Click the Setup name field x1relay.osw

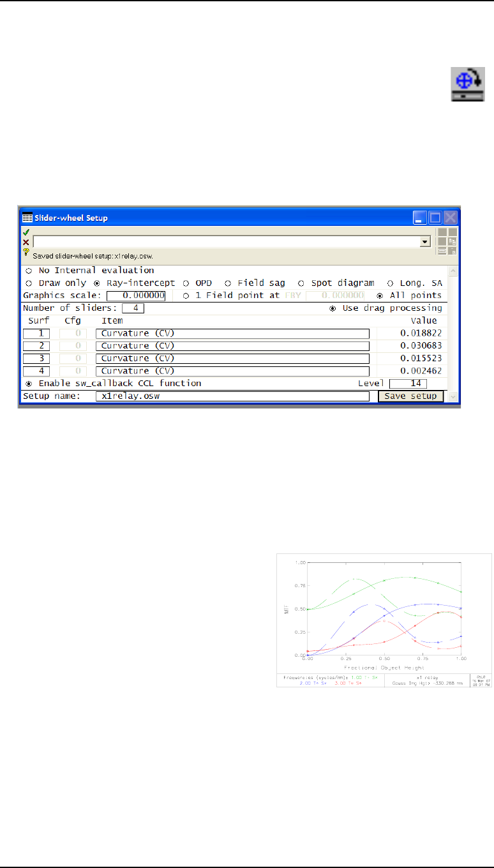(232, 396)
